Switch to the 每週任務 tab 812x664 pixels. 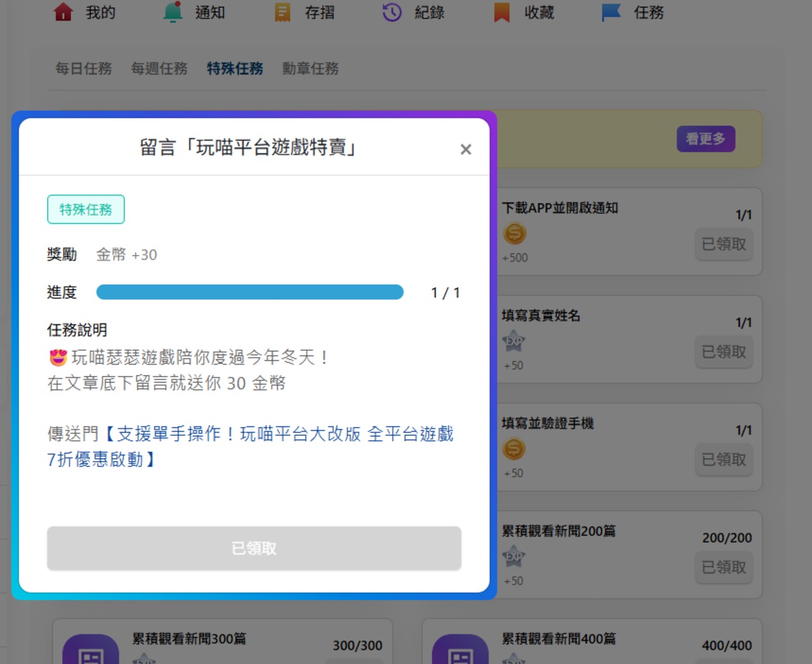(x=159, y=68)
